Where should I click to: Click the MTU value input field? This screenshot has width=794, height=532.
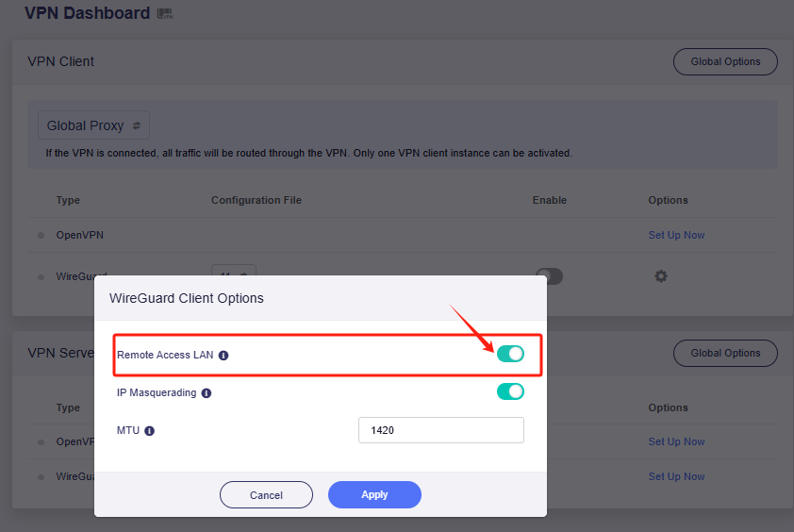[x=440, y=430]
